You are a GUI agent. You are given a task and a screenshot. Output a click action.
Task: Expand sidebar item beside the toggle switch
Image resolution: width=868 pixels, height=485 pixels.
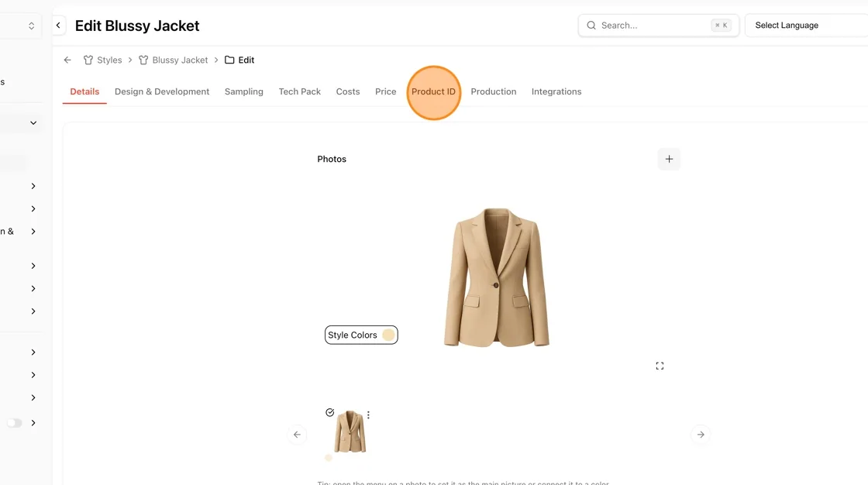tap(33, 423)
